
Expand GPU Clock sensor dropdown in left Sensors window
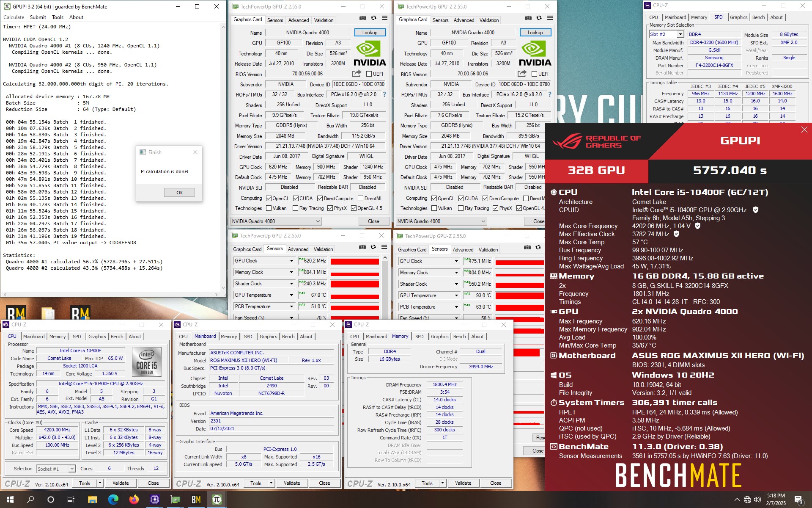291,261
